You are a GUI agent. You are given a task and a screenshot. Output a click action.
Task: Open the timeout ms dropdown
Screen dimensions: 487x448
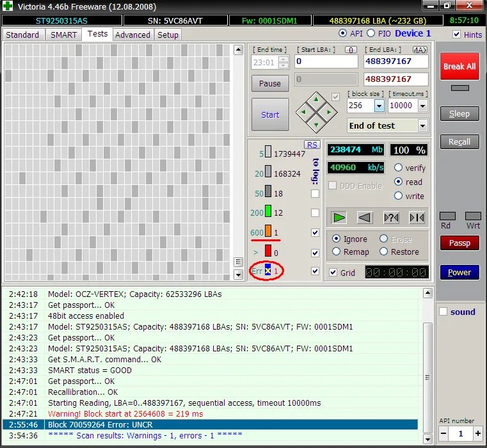click(423, 106)
